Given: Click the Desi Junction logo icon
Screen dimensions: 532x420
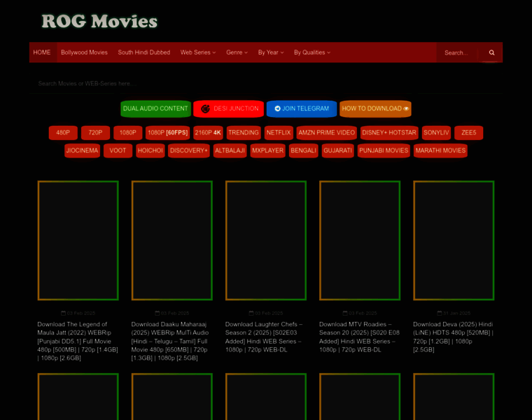Looking at the screenshot, I should (x=205, y=109).
